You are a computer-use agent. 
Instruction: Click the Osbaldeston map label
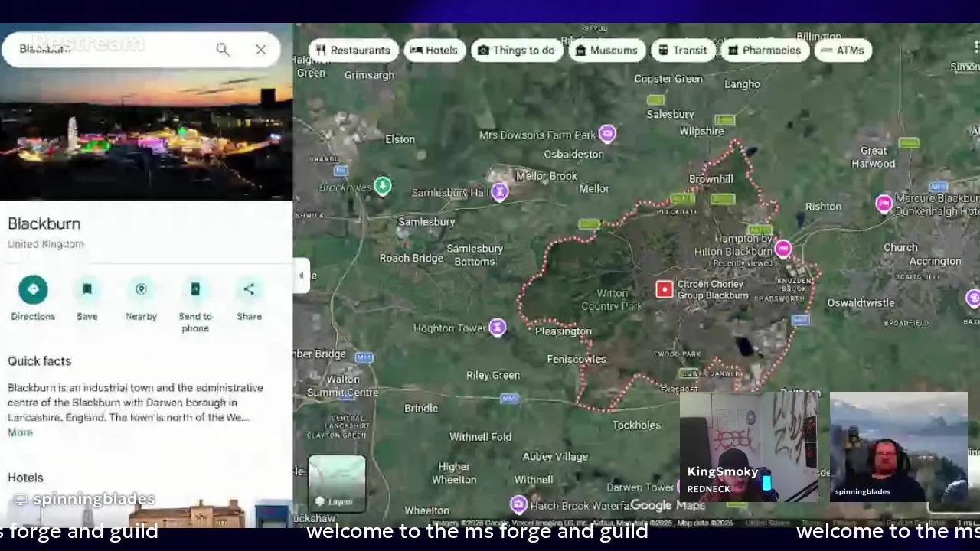click(573, 154)
